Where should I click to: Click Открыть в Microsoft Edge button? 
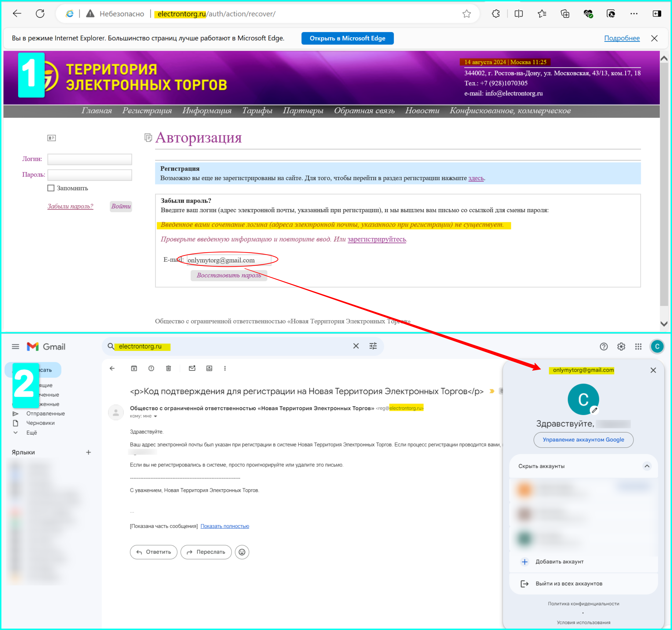[348, 38]
